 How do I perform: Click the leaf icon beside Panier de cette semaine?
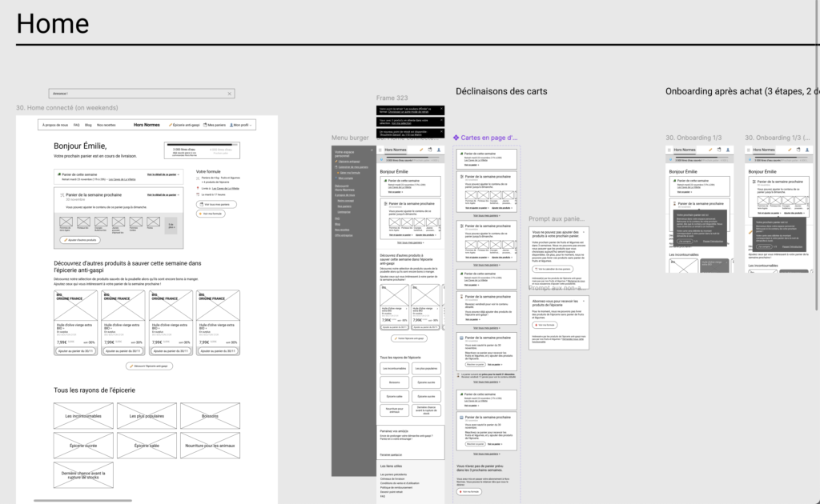[x=58, y=174]
